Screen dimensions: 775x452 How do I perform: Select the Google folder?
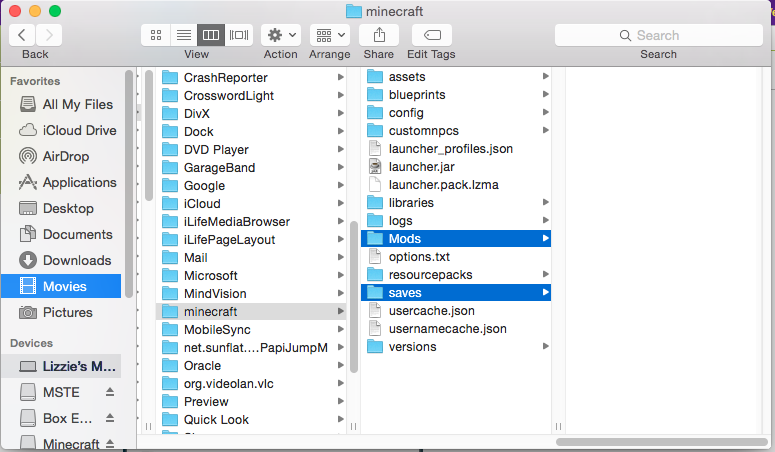(250, 185)
